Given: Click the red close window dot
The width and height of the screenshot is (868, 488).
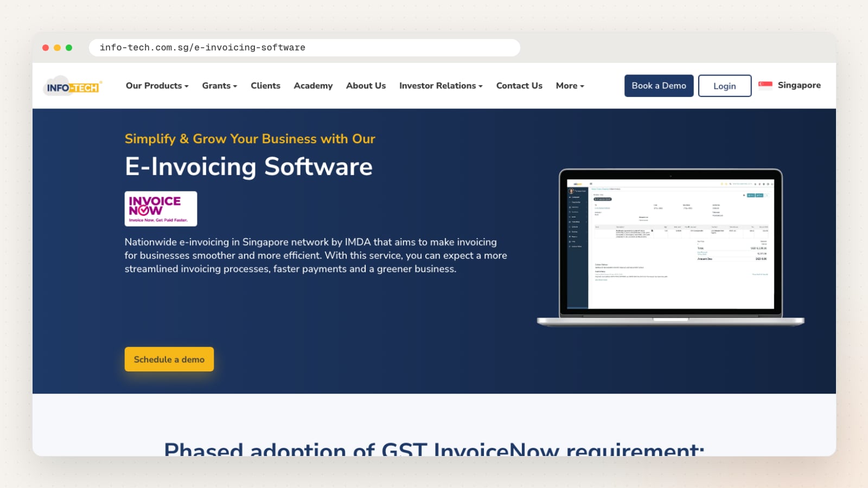Looking at the screenshot, I should [46, 48].
